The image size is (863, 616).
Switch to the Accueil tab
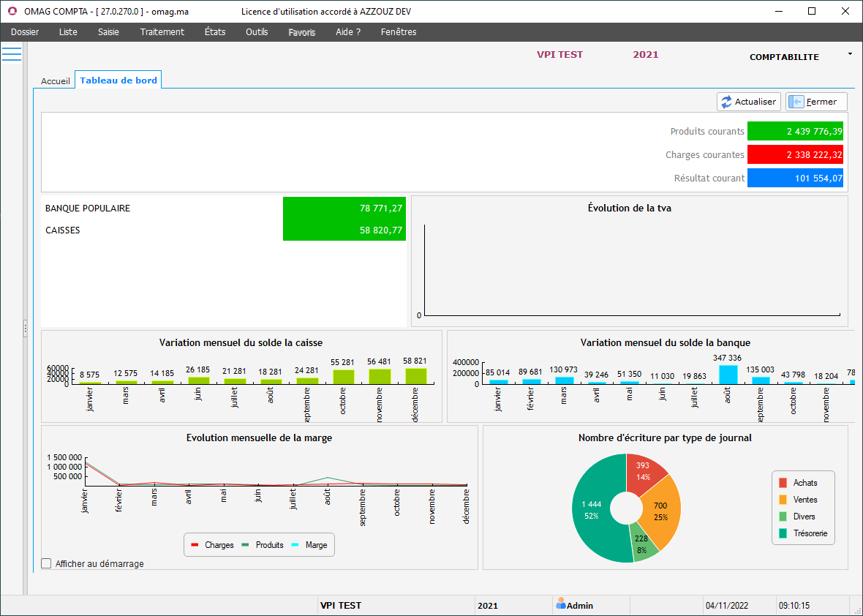pos(55,81)
